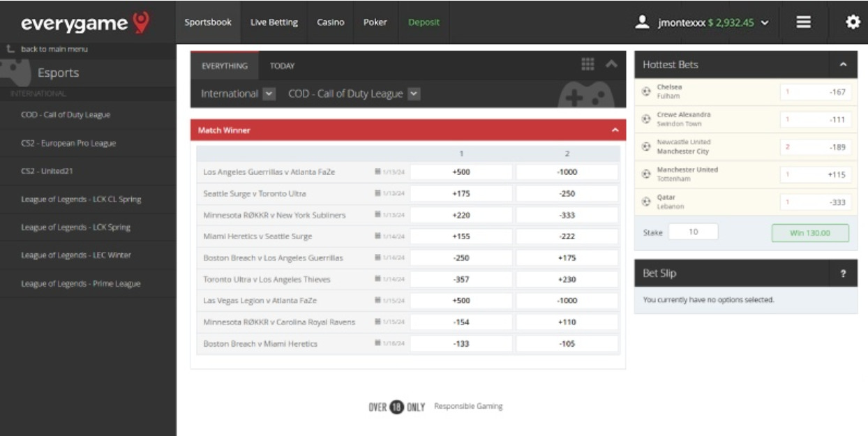868x436 pixels.
Task: Open the hamburger menu icon
Action: (803, 22)
